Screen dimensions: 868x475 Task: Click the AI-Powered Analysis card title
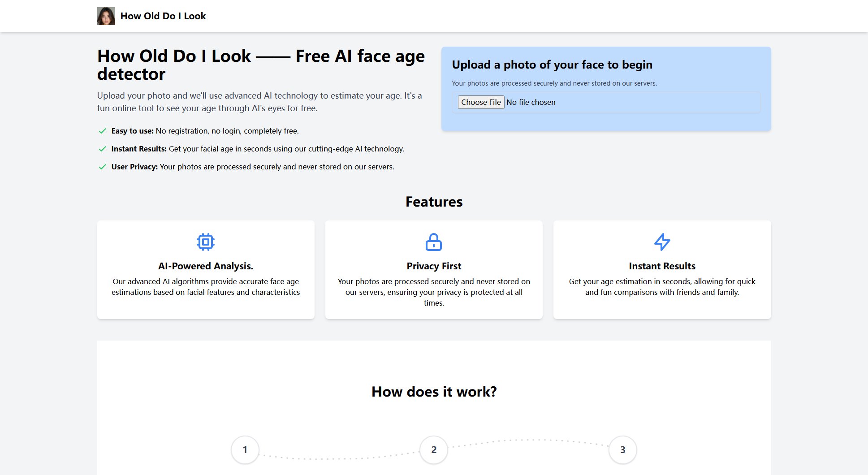[x=206, y=266]
